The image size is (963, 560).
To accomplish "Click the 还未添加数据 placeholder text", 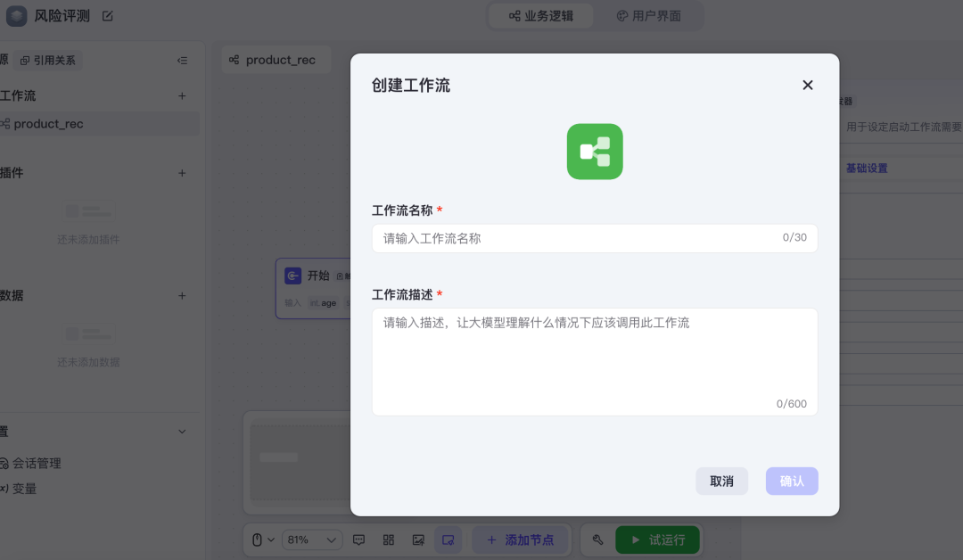I will coord(88,362).
